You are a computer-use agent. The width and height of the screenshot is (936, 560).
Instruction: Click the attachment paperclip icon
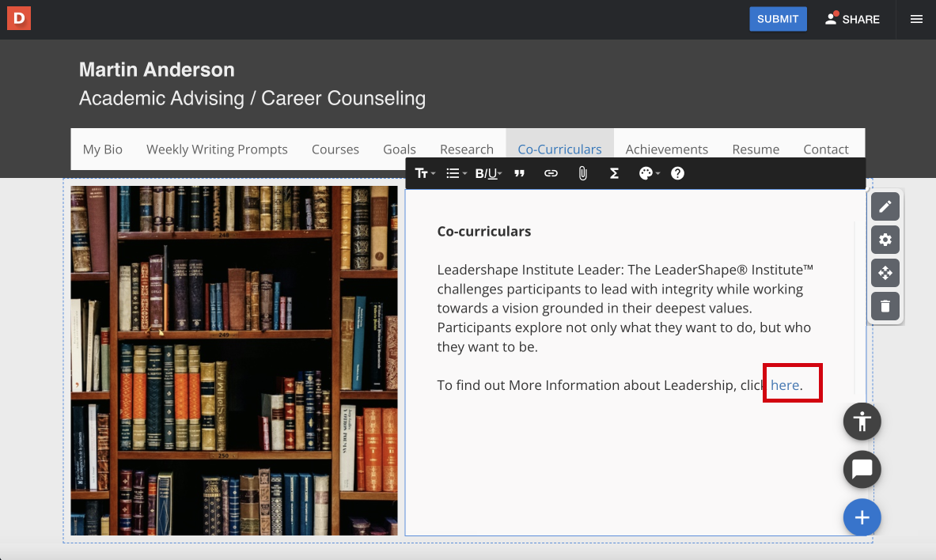click(582, 173)
